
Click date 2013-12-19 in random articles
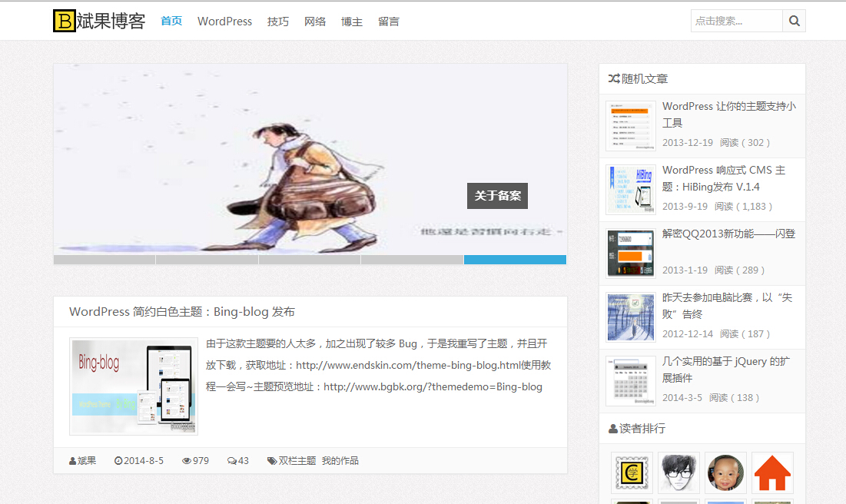click(x=688, y=142)
